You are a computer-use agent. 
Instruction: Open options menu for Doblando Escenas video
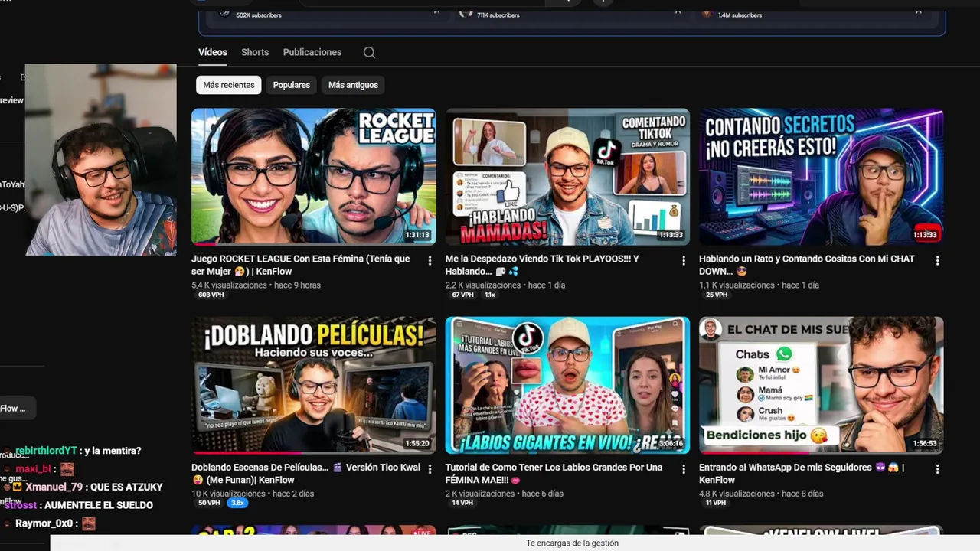point(430,469)
